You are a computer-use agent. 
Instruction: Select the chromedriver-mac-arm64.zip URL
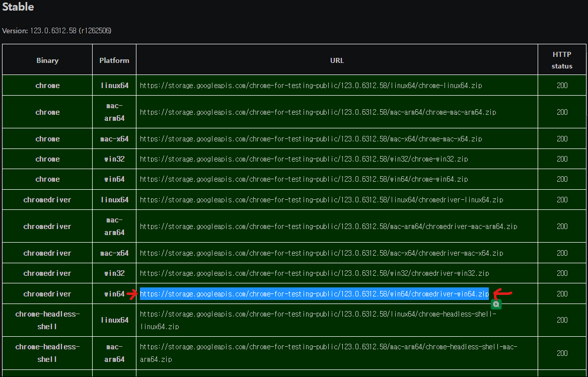coord(329,227)
